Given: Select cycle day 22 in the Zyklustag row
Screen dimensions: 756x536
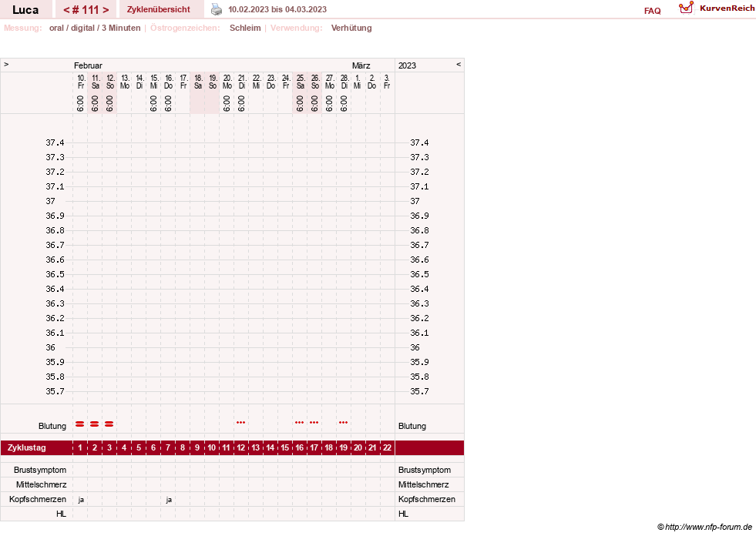Looking at the screenshot, I should tap(387, 447).
